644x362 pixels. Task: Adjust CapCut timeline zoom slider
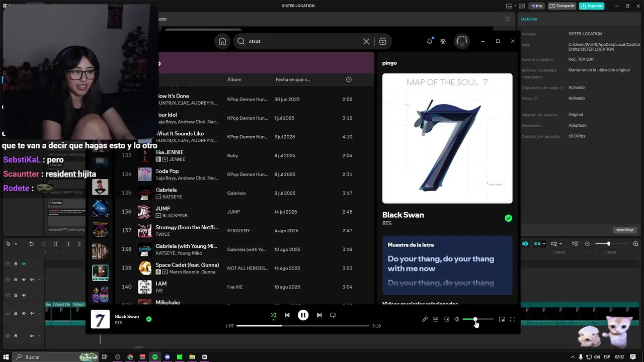[610, 244]
